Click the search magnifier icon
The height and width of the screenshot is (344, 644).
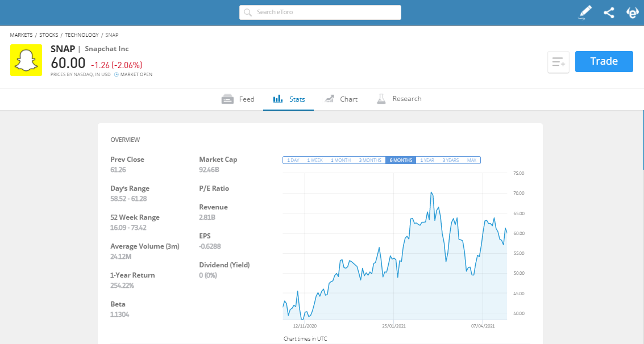248,12
